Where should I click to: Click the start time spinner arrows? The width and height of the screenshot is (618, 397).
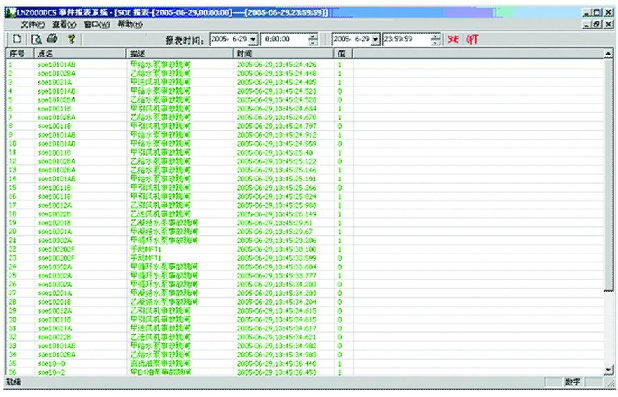(313, 39)
